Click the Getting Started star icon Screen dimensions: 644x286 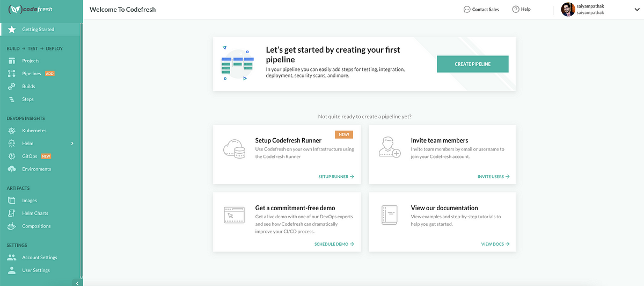point(12,30)
